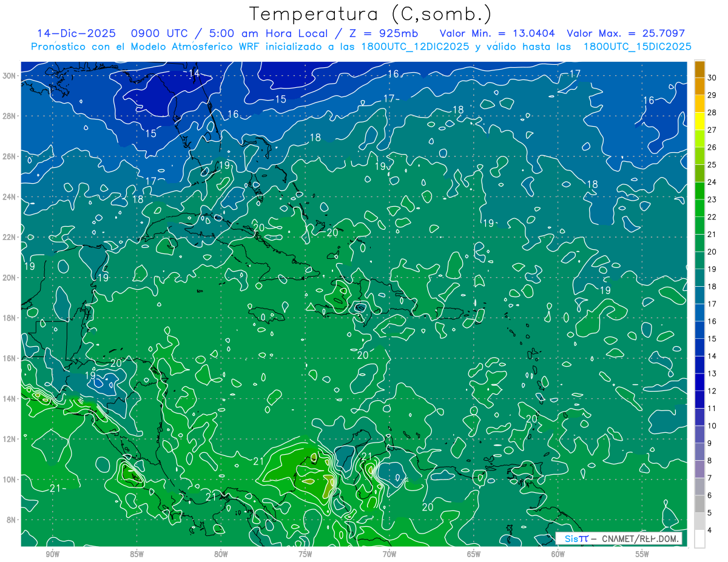
Task: Pick the dark blue swatch between 12 and 13
Action: coord(700,383)
